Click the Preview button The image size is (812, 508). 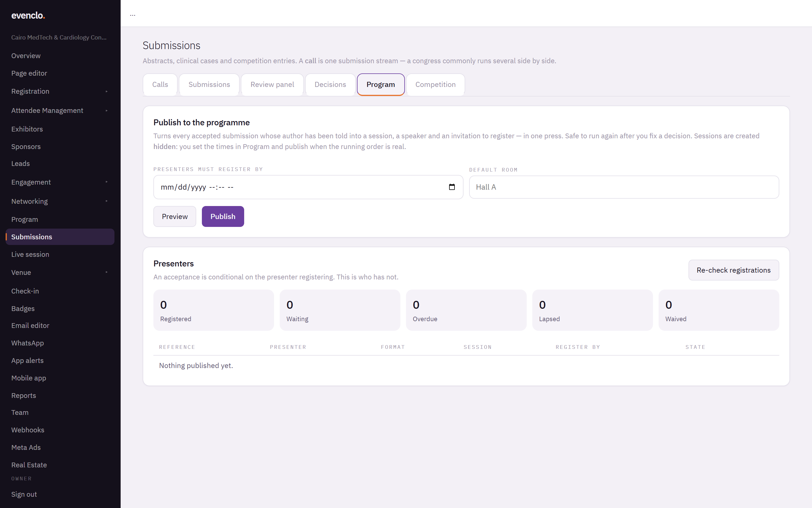pos(175,216)
